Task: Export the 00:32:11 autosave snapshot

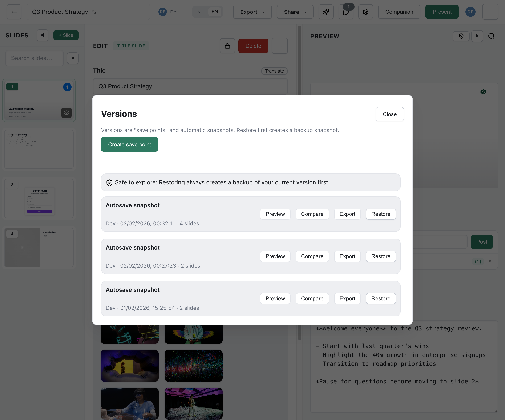Action: click(x=347, y=214)
